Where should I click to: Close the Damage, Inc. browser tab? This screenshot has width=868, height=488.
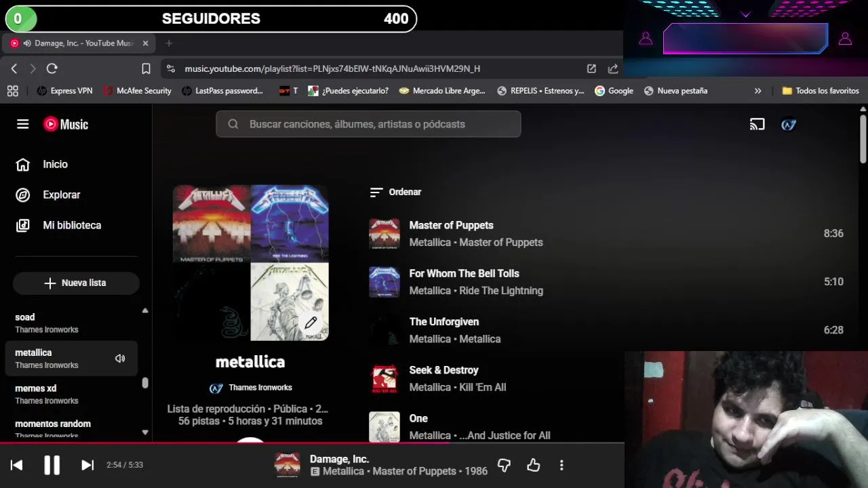[145, 43]
